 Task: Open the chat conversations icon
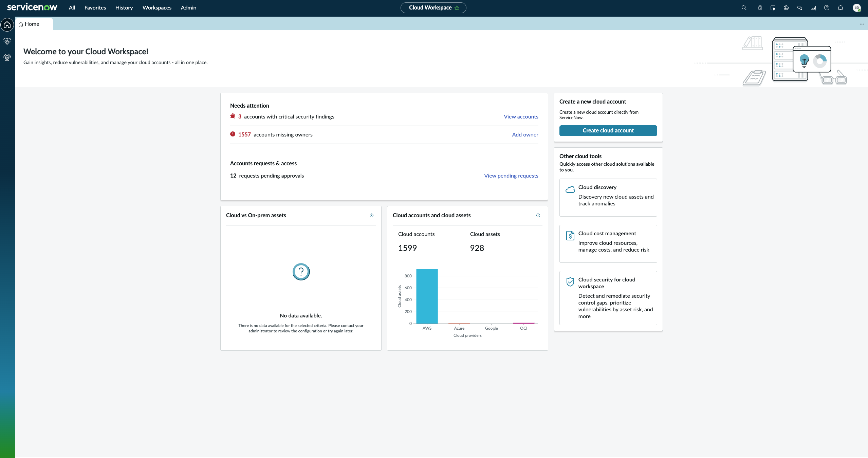[x=800, y=8]
